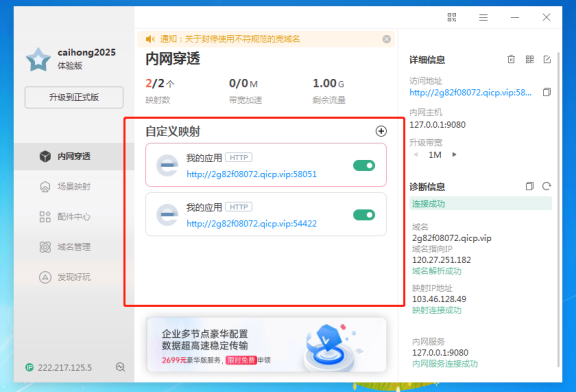Screen dimensions: 576x392
Task: Add a new custom mapping with plus icon
Action: click(x=381, y=131)
